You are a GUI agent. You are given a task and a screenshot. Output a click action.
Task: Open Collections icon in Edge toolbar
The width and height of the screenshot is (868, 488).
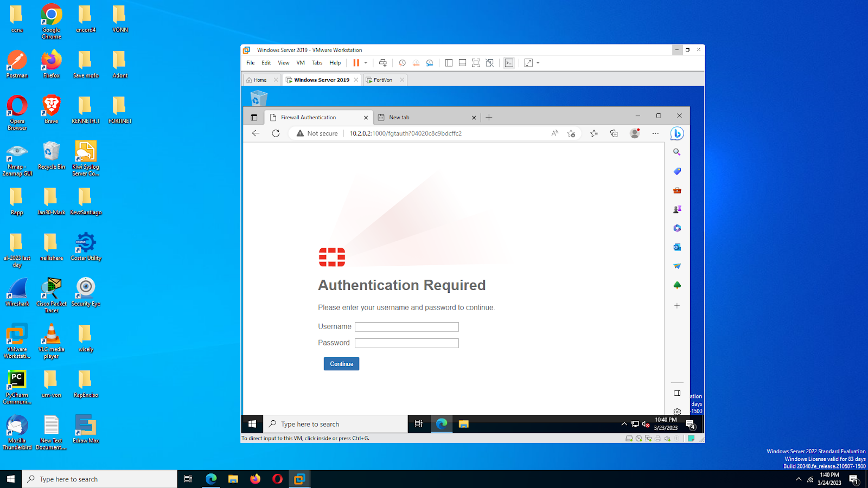pyautogui.click(x=614, y=133)
